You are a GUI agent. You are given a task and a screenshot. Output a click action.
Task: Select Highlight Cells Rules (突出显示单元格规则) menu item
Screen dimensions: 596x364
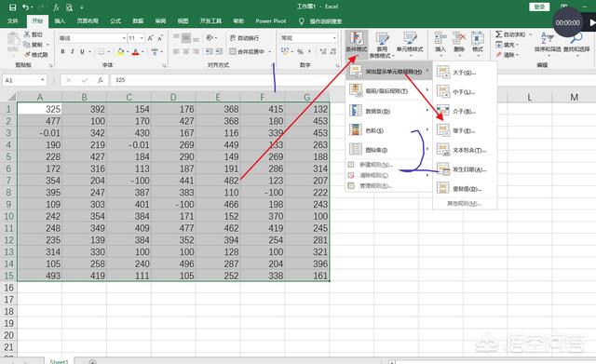pyautogui.click(x=389, y=71)
